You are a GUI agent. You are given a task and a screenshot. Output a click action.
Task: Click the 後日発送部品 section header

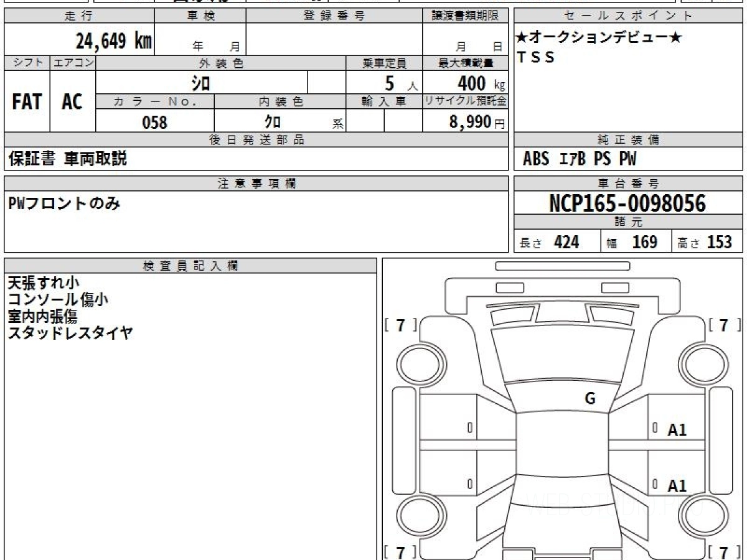tap(256, 140)
